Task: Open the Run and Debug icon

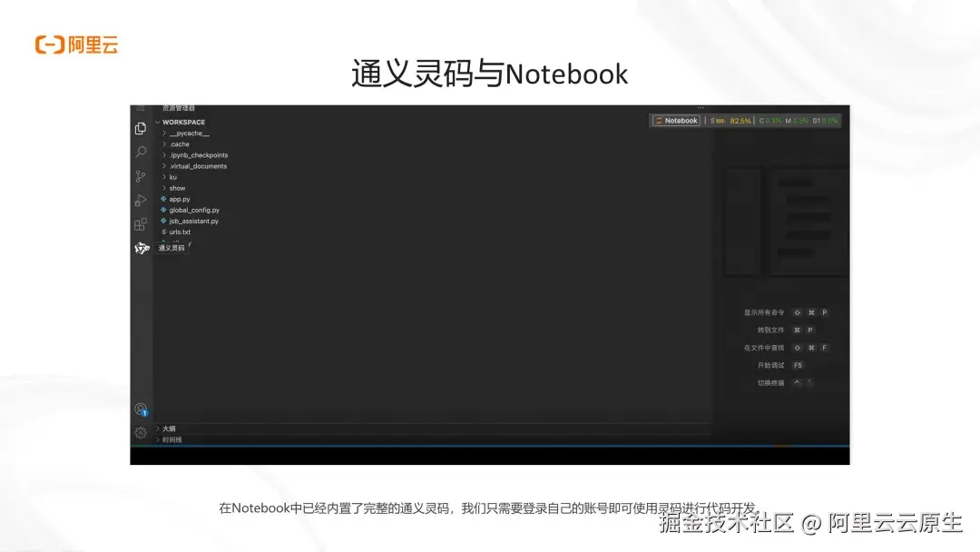Action: [x=141, y=200]
